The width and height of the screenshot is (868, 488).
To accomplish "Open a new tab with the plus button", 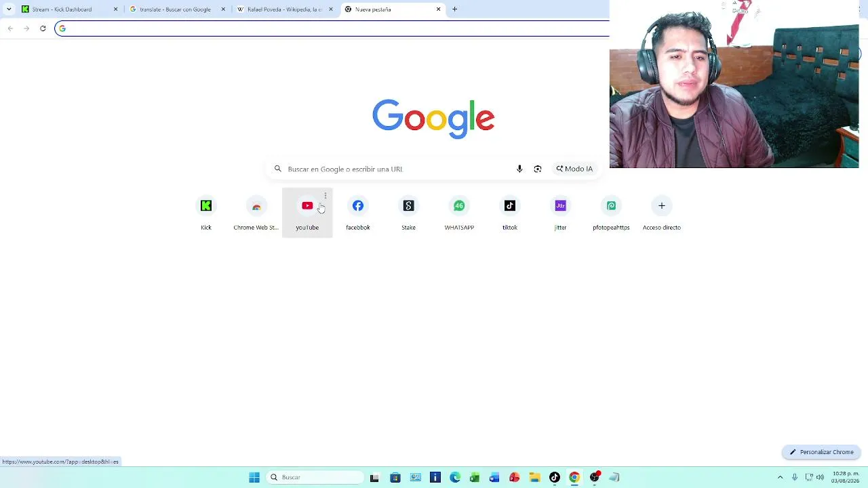I will coord(455,9).
